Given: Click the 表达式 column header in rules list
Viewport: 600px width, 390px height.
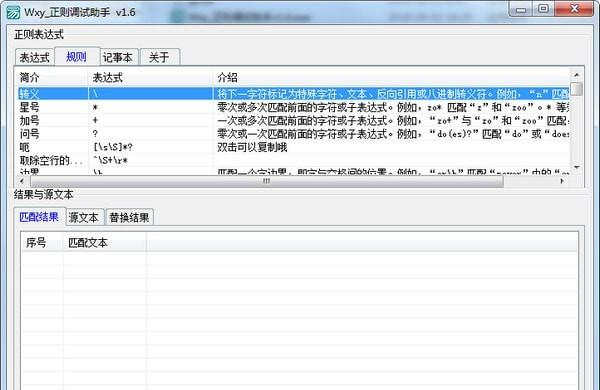Looking at the screenshot, I should pos(150,78).
